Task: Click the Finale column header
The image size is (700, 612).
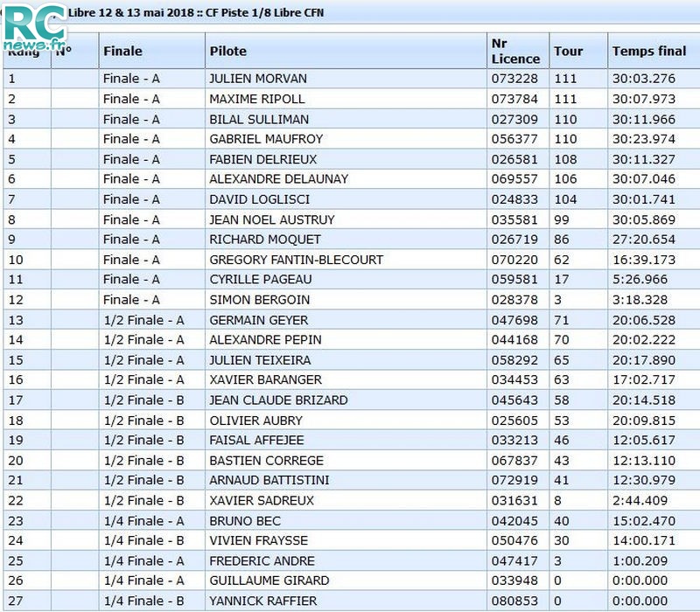Action: [x=122, y=52]
